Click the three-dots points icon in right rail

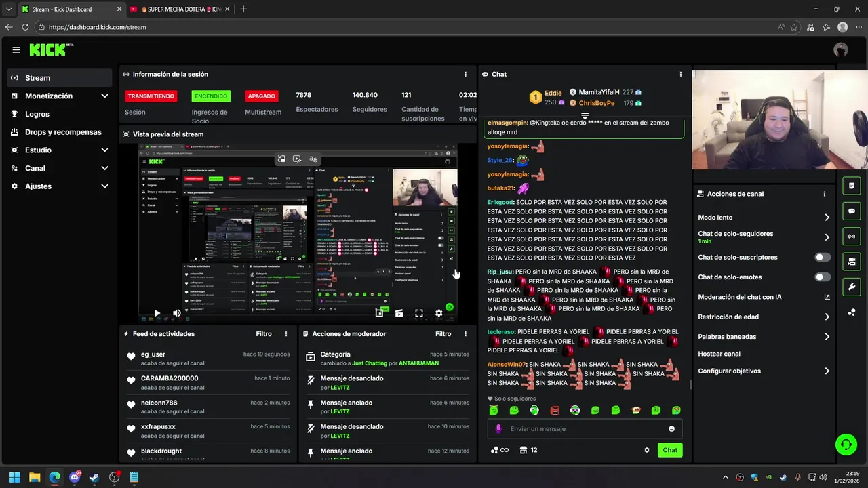tap(852, 312)
